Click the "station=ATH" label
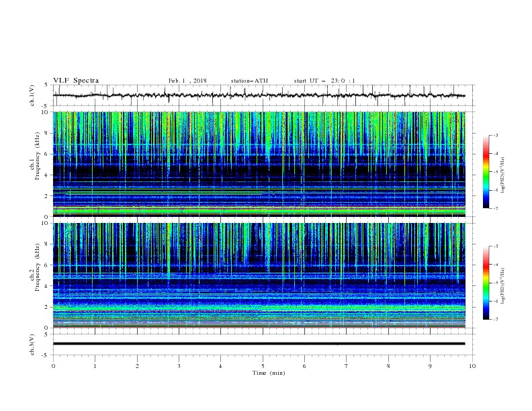The width and height of the screenshot is (532, 411). click(x=249, y=81)
